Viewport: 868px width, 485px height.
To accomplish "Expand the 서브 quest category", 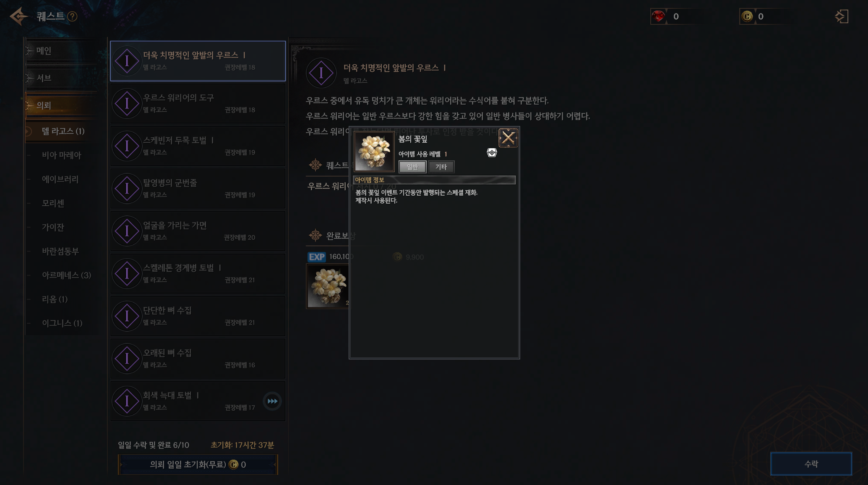I will point(61,78).
